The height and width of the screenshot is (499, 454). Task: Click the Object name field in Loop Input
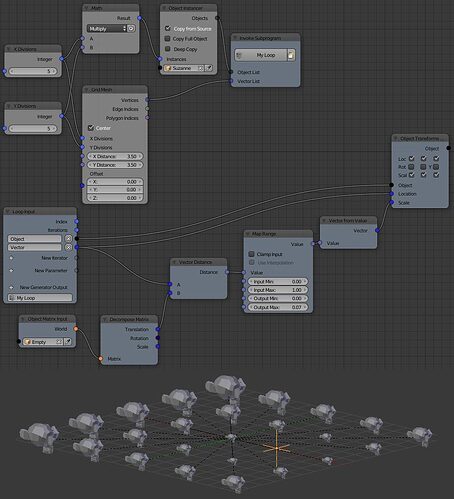(x=35, y=239)
